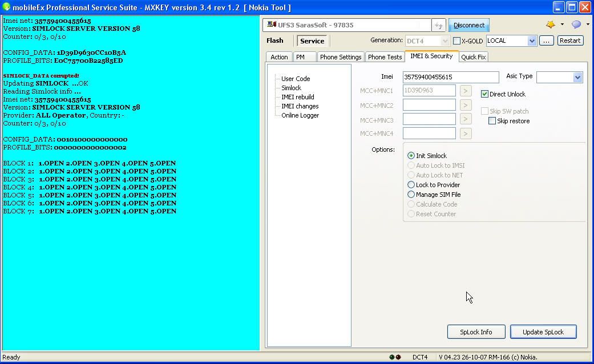Image resolution: width=594 pixels, height=364 pixels.
Task: Select the Reset Counter radio option
Action: coord(411,214)
